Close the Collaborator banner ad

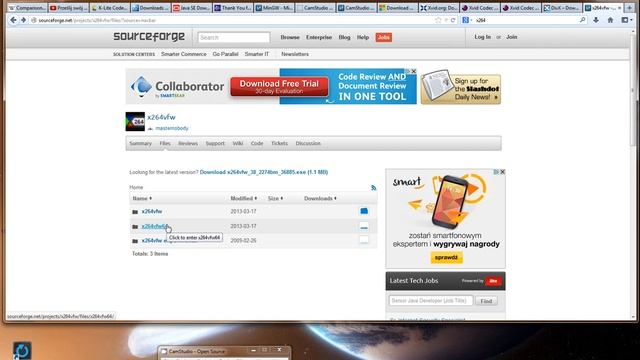[x=413, y=71]
